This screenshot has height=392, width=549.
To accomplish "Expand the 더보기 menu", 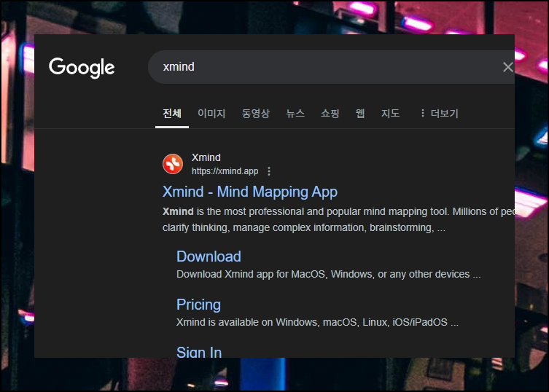I will [440, 114].
